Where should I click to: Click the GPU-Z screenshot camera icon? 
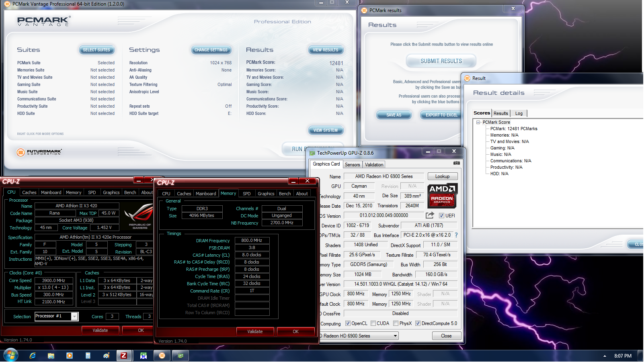coord(456,163)
